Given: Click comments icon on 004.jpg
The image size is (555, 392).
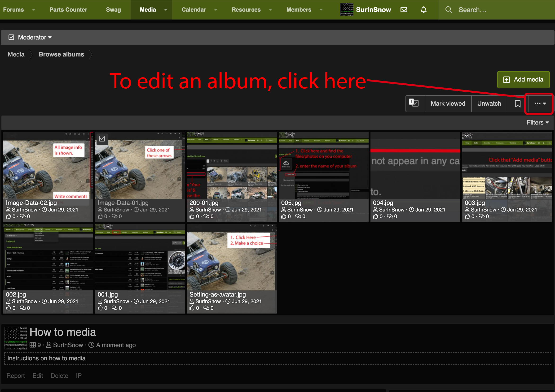Looking at the screenshot, I should click(390, 216).
